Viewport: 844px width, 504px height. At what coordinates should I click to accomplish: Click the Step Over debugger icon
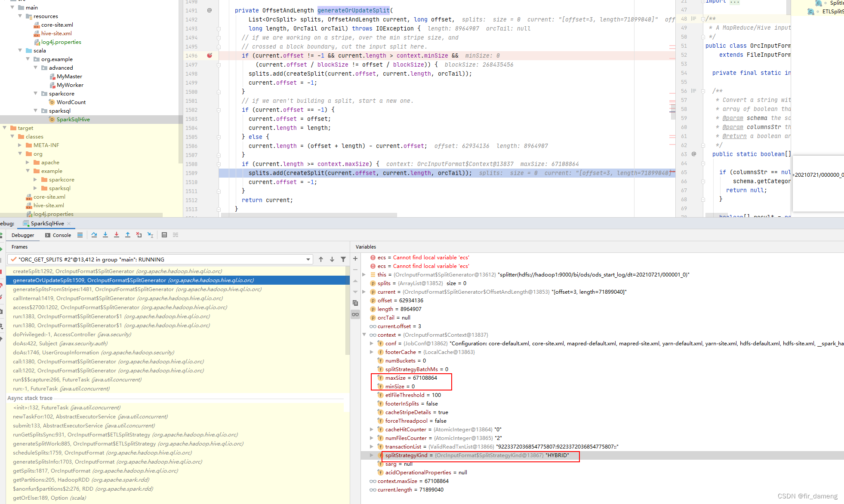click(x=94, y=235)
